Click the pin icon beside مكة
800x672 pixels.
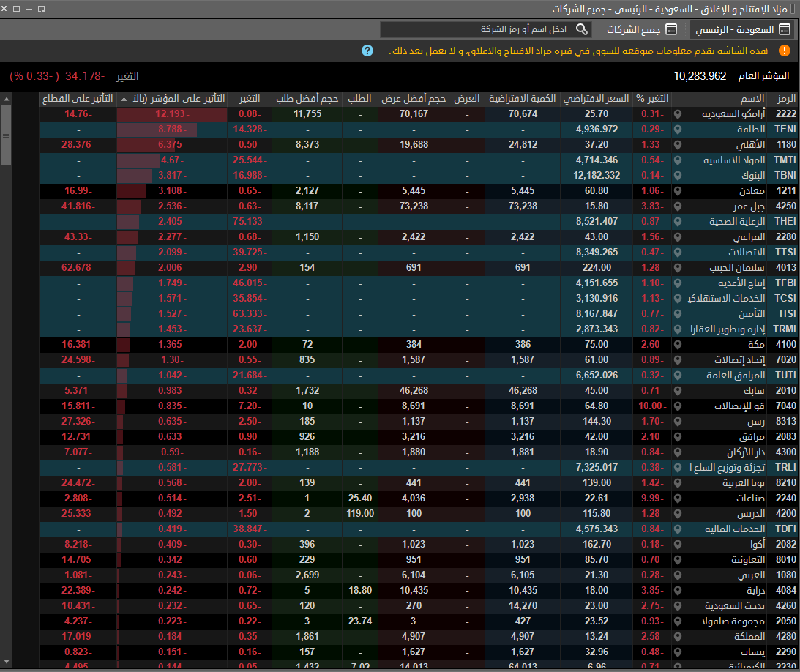tap(678, 345)
